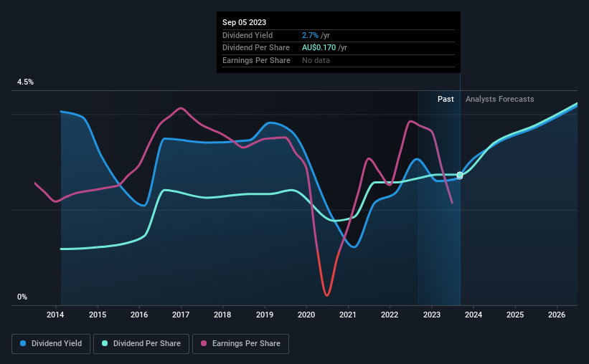The image size is (589, 364).
Task: Toggle the Dividend Yield legend button
Action: click(x=51, y=344)
